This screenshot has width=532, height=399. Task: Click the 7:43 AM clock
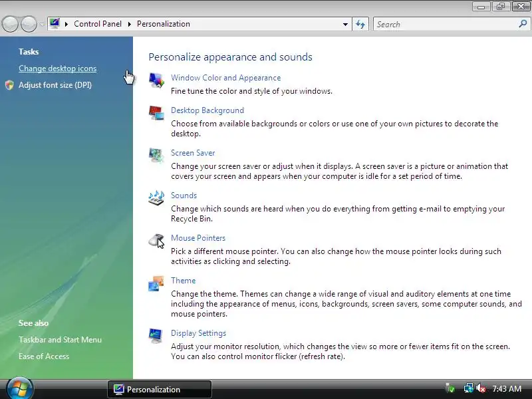(x=507, y=388)
